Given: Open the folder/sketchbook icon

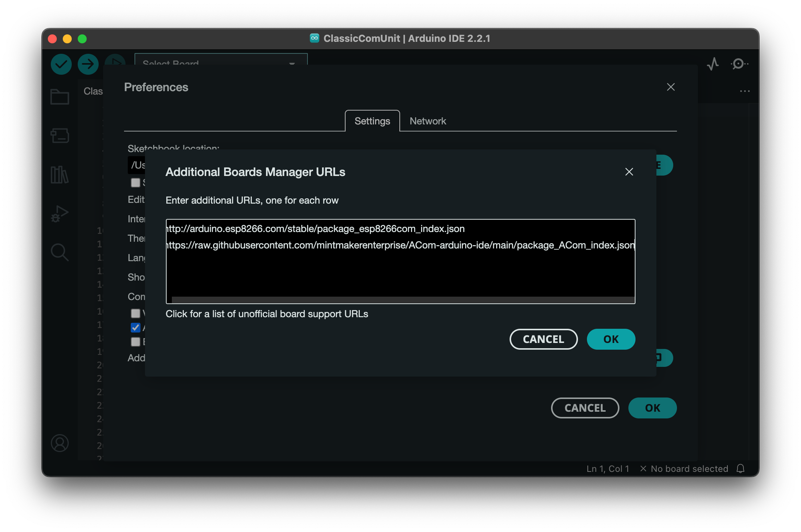Looking at the screenshot, I should (59, 96).
